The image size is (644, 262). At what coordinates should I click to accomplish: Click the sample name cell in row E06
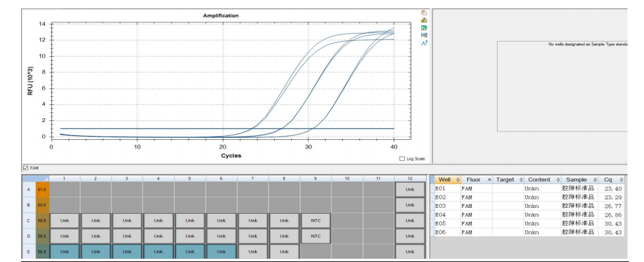point(579,232)
